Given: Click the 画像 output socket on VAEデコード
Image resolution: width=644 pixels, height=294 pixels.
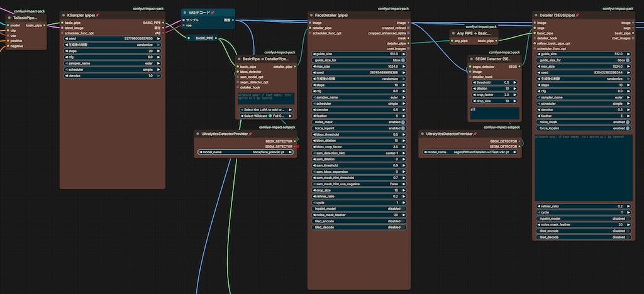Looking at the screenshot, I should point(233,19).
